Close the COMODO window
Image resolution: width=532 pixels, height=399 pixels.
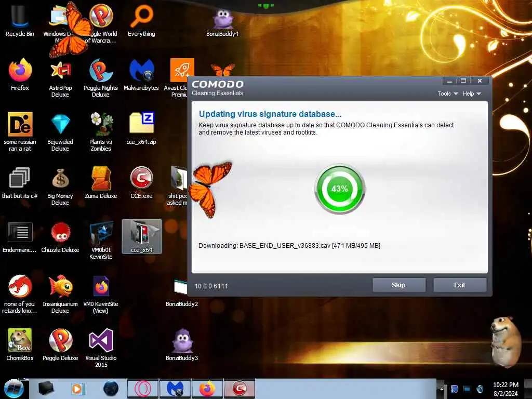pyautogui.click(x=480, y=81)
